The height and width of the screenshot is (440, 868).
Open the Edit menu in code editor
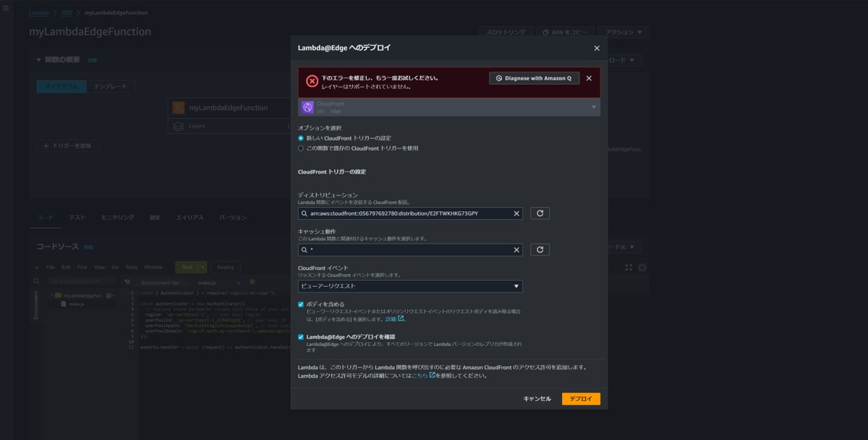(66, 267)
